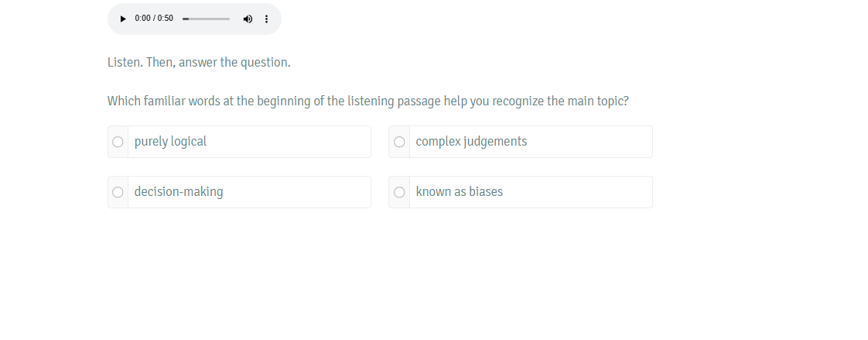The height and width of the screenshot is (340, 868).
Task: Click the "Listen. Then, answer the question." instruction
Action: click(x=199, y=63)
